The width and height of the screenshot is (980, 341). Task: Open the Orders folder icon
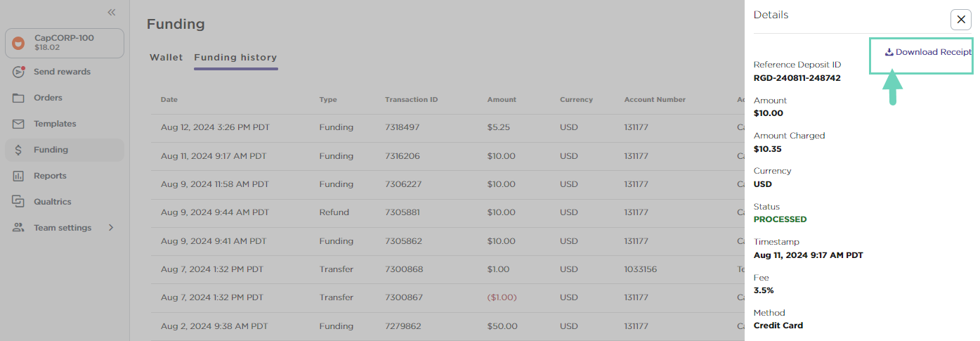(x=19, y=98)
